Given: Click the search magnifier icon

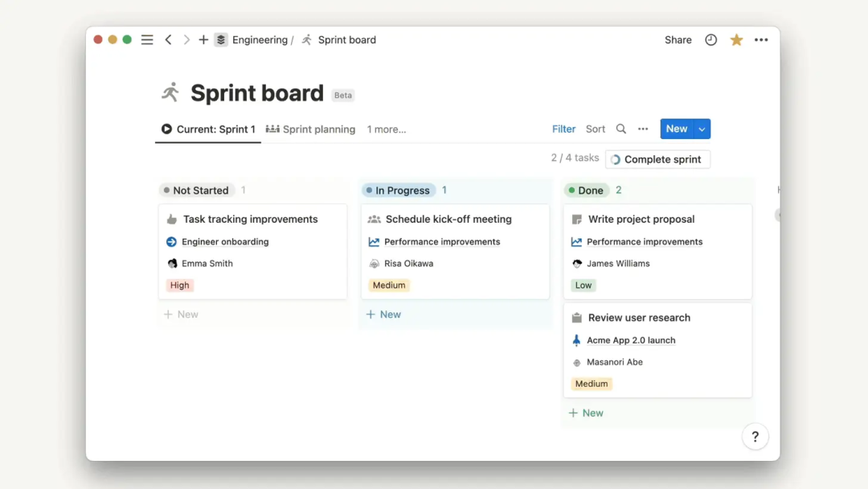Looking at the screenshot, I should [620, 129].
